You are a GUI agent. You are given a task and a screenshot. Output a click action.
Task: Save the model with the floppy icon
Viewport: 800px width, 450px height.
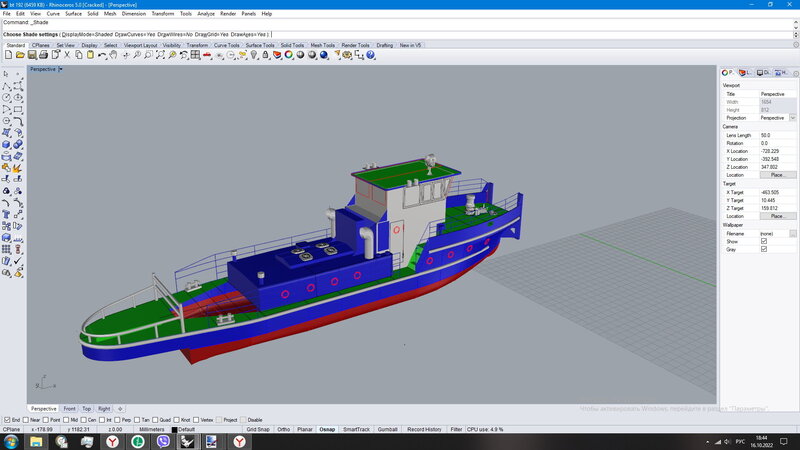pos(32,55)
